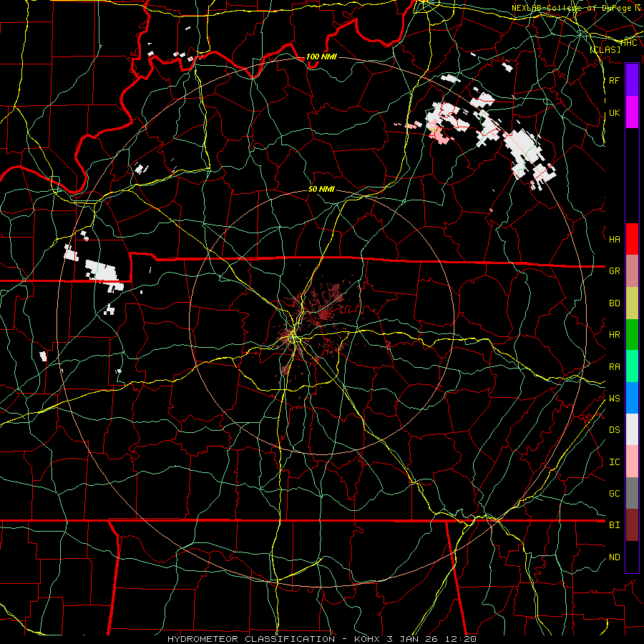Click the 'WS' legend label
The height and width of the screenshot is (644, 644).
tap(614, 398)
